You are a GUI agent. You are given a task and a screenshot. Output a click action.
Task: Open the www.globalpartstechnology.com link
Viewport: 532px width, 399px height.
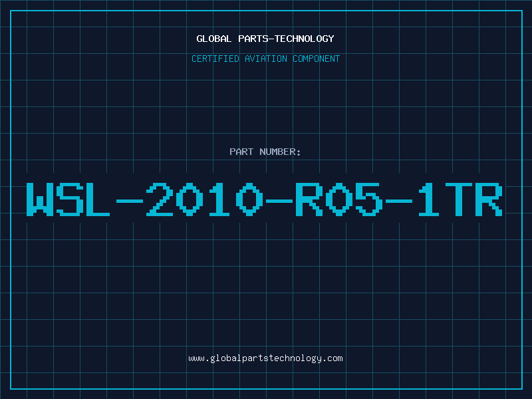click(265, 358)
